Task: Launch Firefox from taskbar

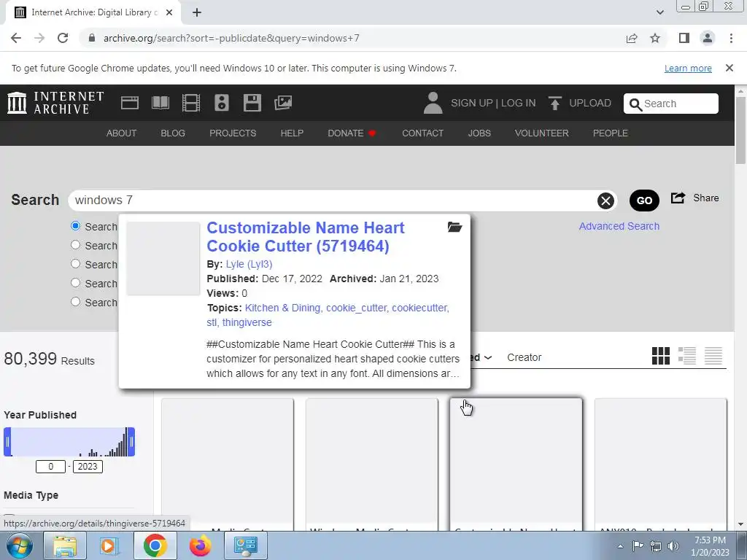Action: (200, 545)
